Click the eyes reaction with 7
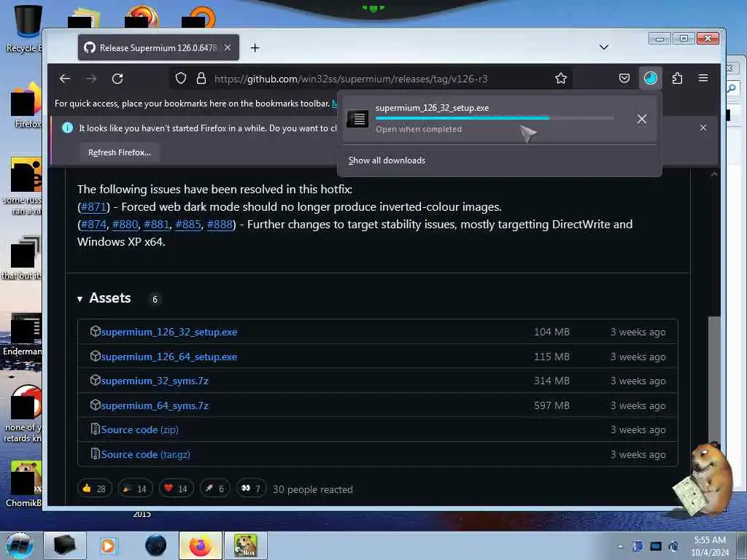 point(251,489)
